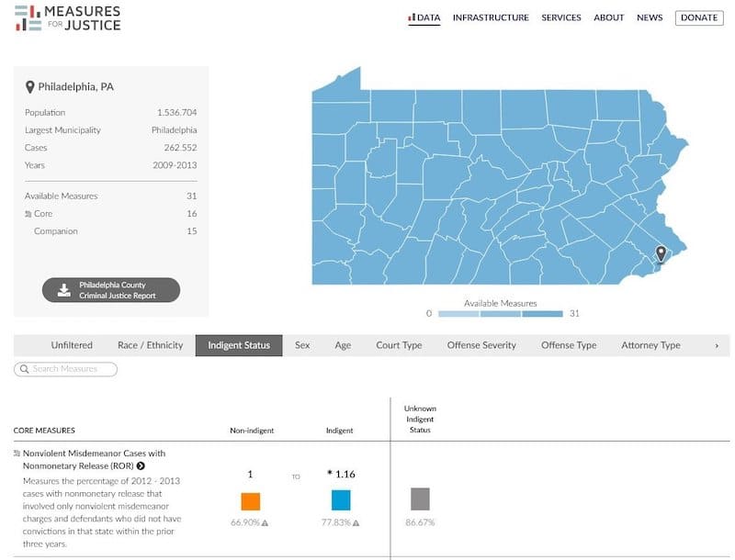The height and width of the screenshot is (560, 735).
Task: Open the Court Type filter tab
Action: coord(399,345)
